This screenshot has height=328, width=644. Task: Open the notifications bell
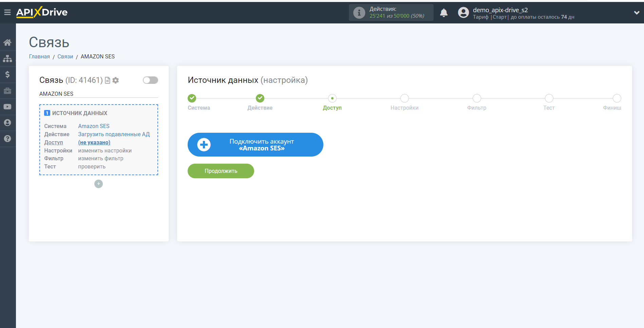coord(443,13)
